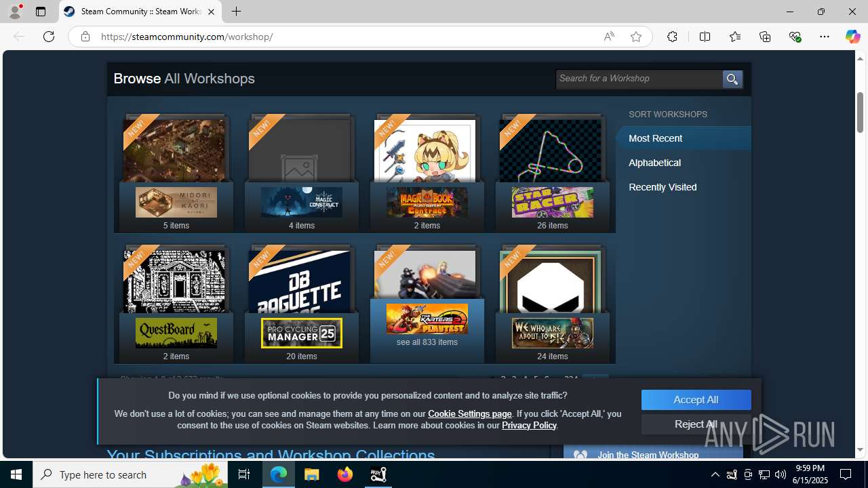View site information lock icon
Image resolution: width=868 pixels, height=488 pixels.
coord(85,37)
